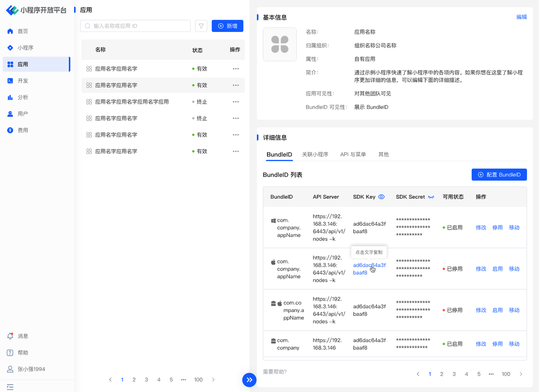This screenshot has width=539, height=392.
Task: Click 新增 button to add application
Action: coord(227,26)
